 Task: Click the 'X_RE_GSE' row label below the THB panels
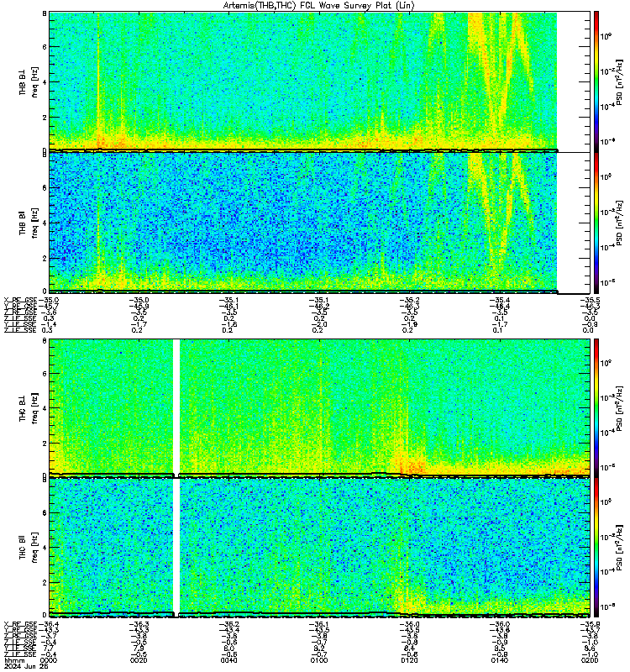point(20,300)
